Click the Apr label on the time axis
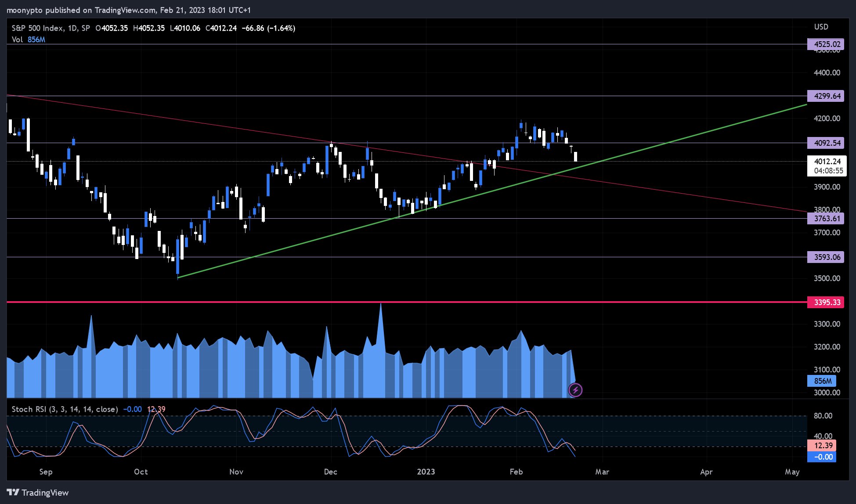This screenshot has height=504, width=856. [706, 472]
